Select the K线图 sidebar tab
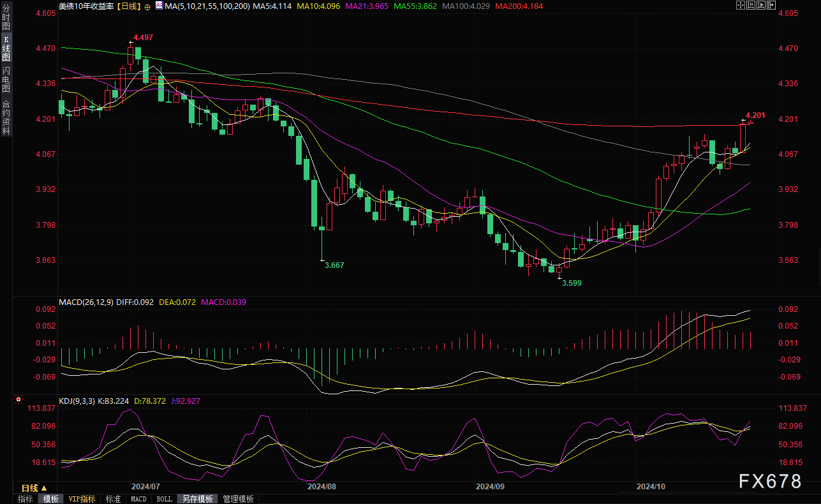 [x=6, y=48]
